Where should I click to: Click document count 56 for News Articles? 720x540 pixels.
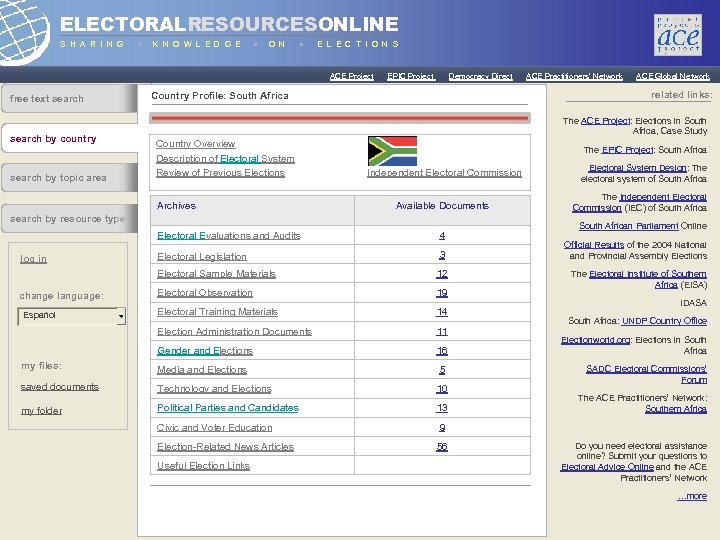pyautogui.click(x=442, y=447)
